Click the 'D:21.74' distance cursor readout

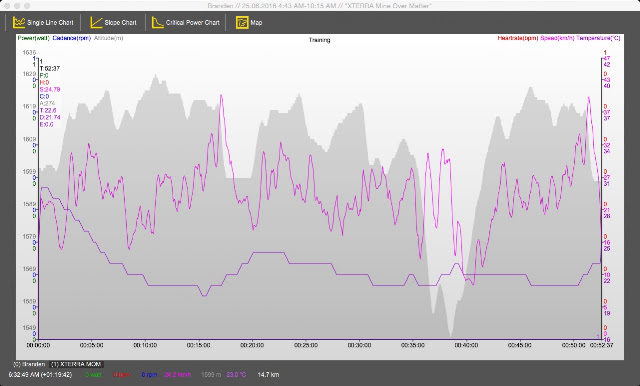[x=50, y=117]
